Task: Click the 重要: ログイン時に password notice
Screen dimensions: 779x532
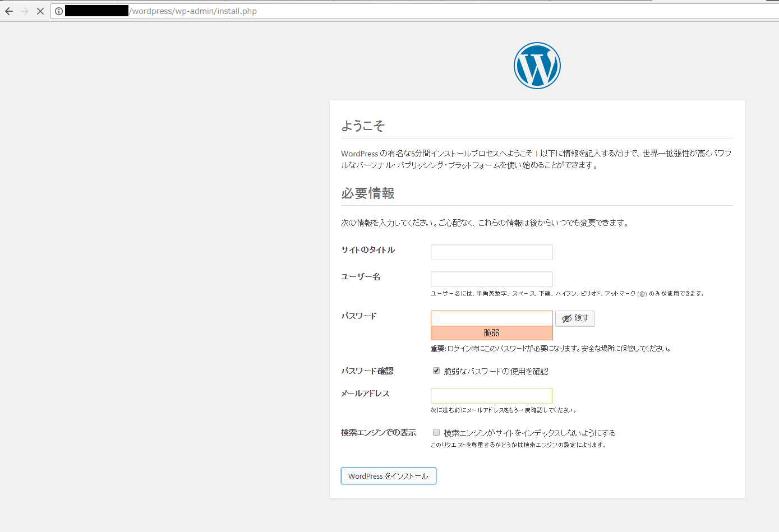Action: pyautogui.click(x=551, y=349)
